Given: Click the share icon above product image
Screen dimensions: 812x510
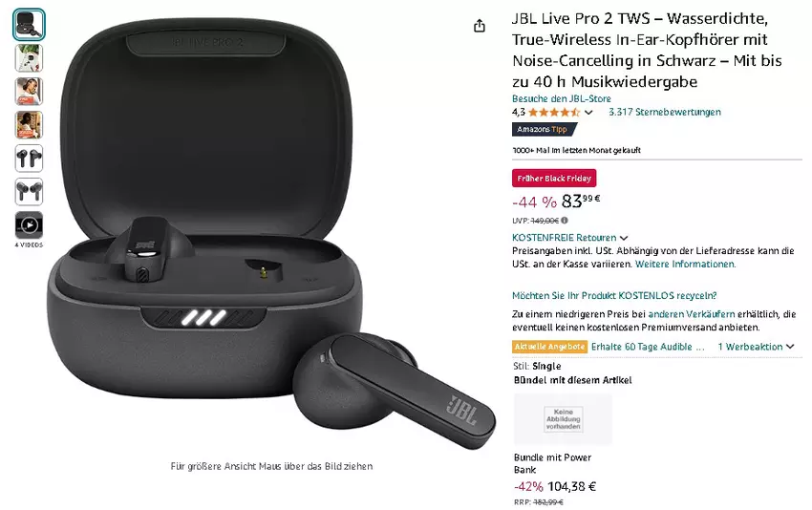Looking at the screenshot, I should tap(480, 26).
